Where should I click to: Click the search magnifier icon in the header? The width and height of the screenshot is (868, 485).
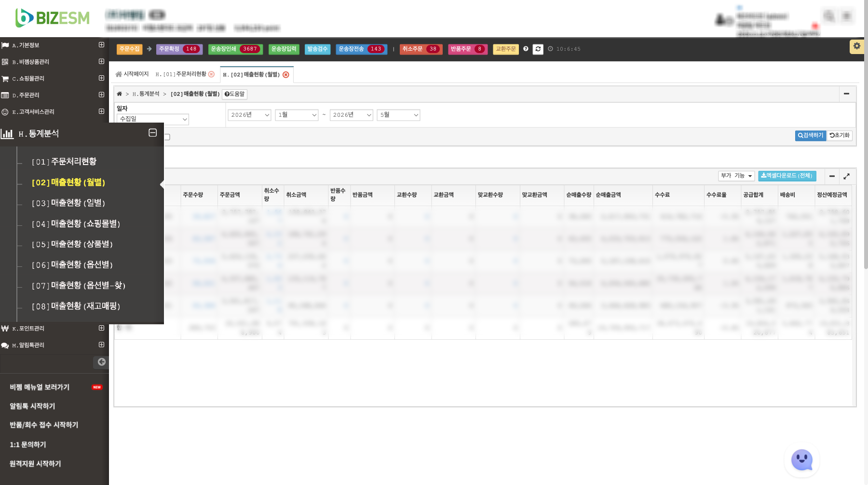(829, 16)
